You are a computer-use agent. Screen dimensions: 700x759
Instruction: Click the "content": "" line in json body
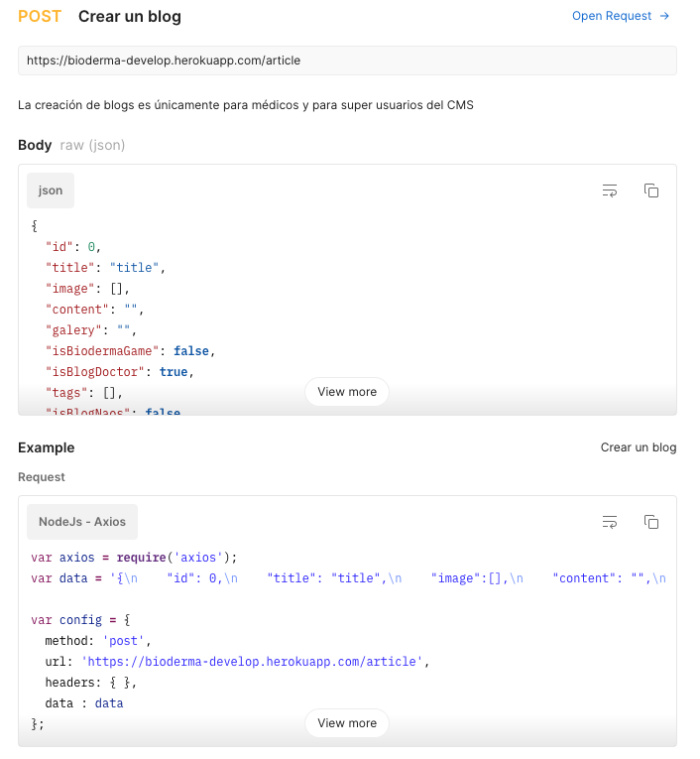click(x=94, y=310)
